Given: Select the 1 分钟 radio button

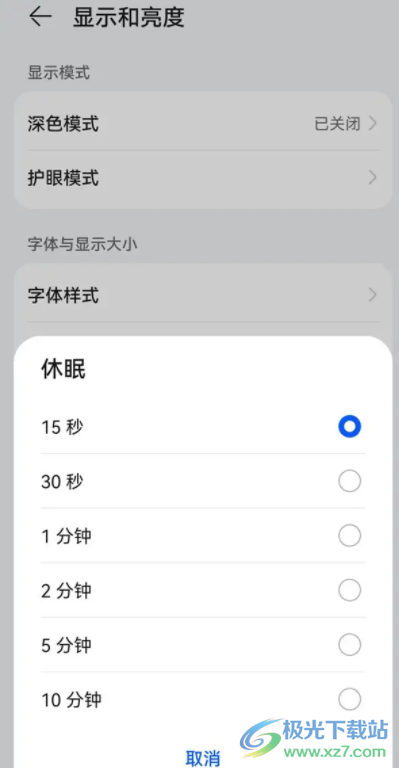Looking at the screenshot, I should (350, 536).
